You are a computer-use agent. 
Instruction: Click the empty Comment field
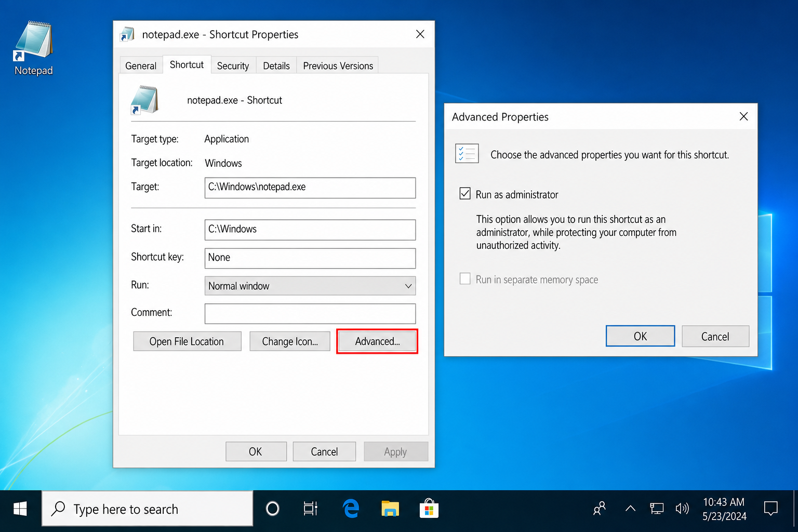point(310,314)
